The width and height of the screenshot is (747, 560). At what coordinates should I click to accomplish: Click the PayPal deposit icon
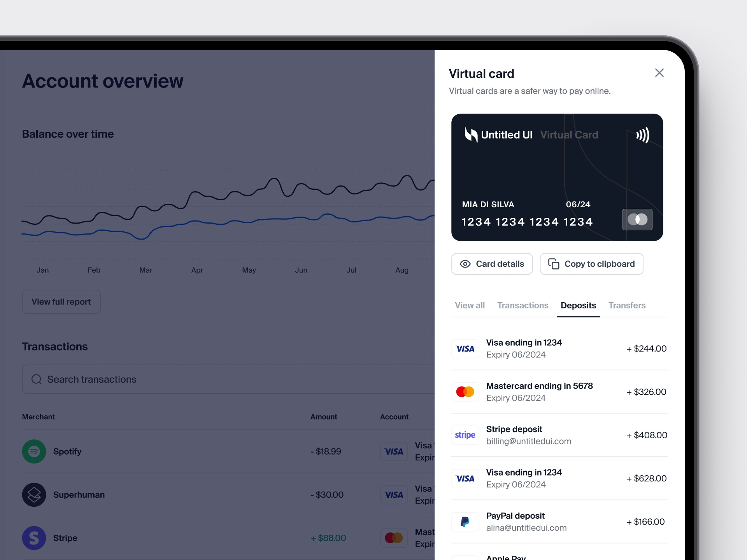click(465, 522)
